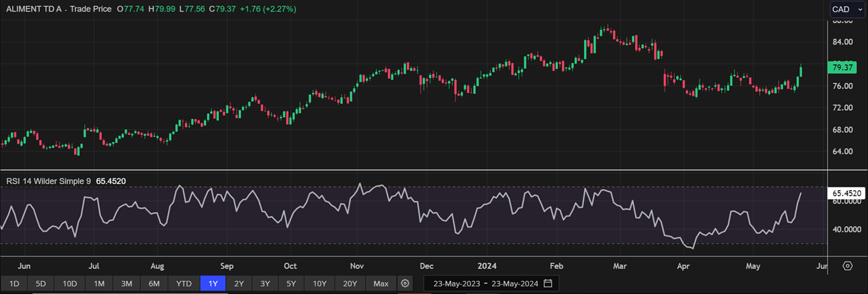Switch chart to 3M range
The image size is (868, 294).
[x=127, y=283]
